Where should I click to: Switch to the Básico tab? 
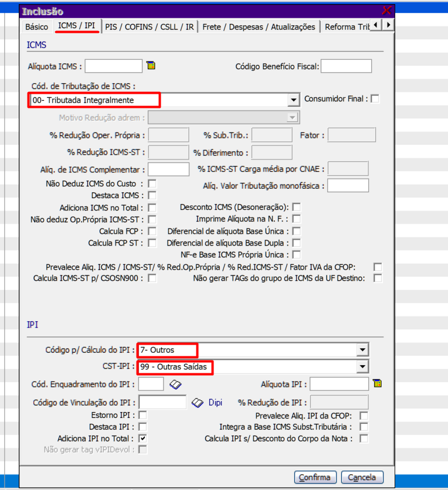(36, 27)
